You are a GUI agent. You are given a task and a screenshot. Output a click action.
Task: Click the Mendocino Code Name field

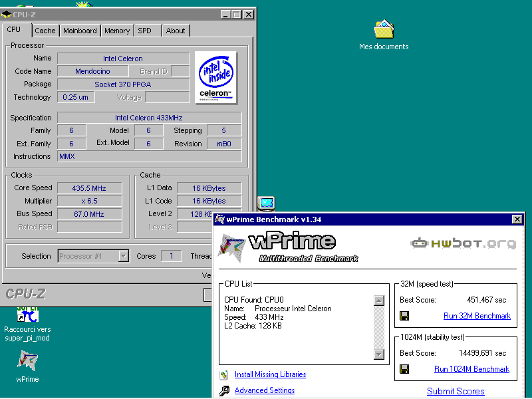(92, 71)
